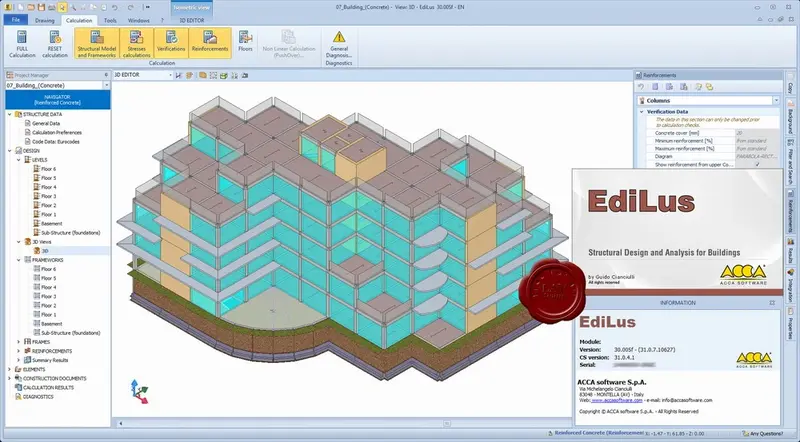Click the Open folder icon in quick access bar
The image size is (800, 442).
click(31, 7)
